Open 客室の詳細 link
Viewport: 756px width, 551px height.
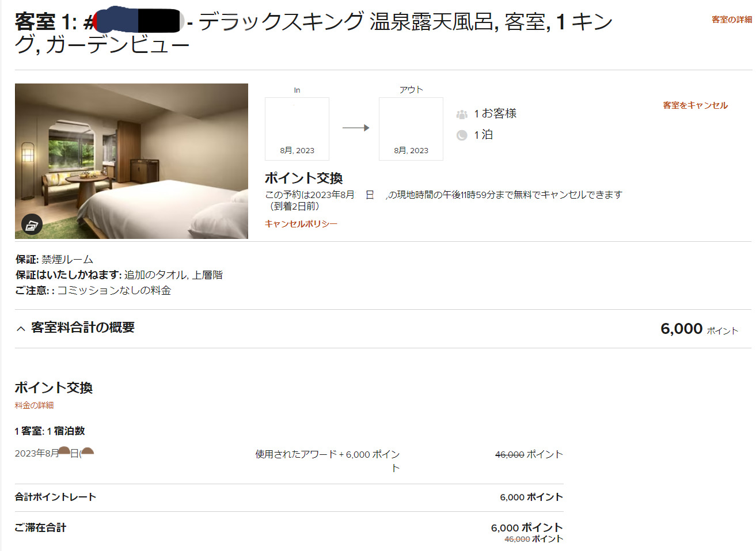(x=732, y=20)
